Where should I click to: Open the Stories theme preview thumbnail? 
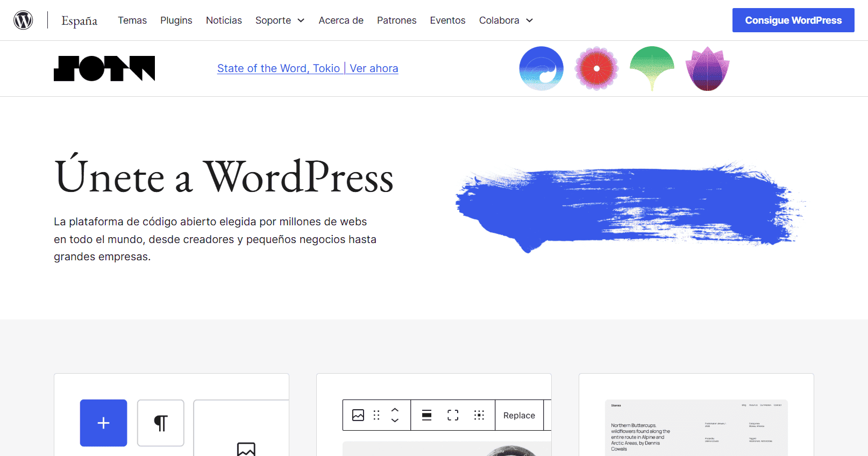click(x=696, y=427)
